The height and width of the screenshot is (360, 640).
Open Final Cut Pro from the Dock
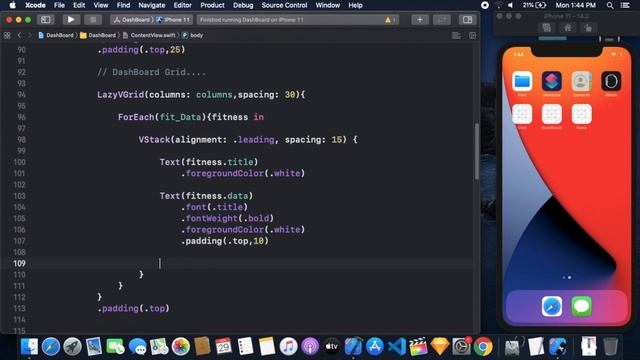click(x=418, y=347)
